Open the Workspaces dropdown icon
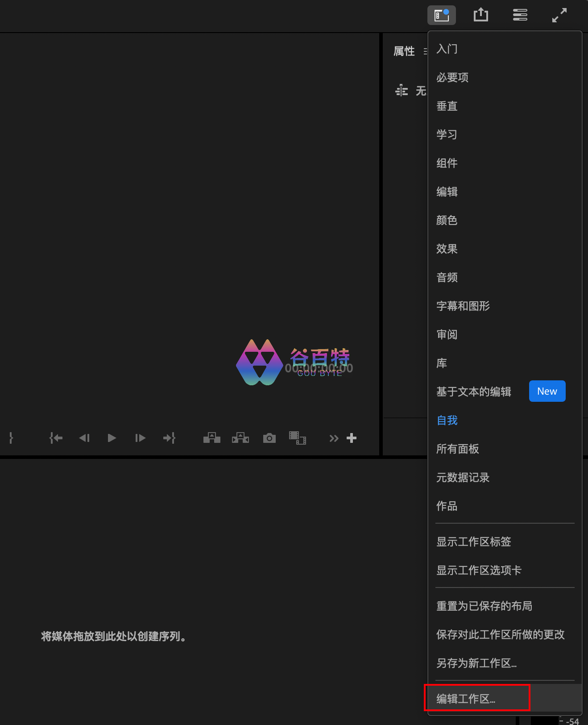 (x=441, y=15)
